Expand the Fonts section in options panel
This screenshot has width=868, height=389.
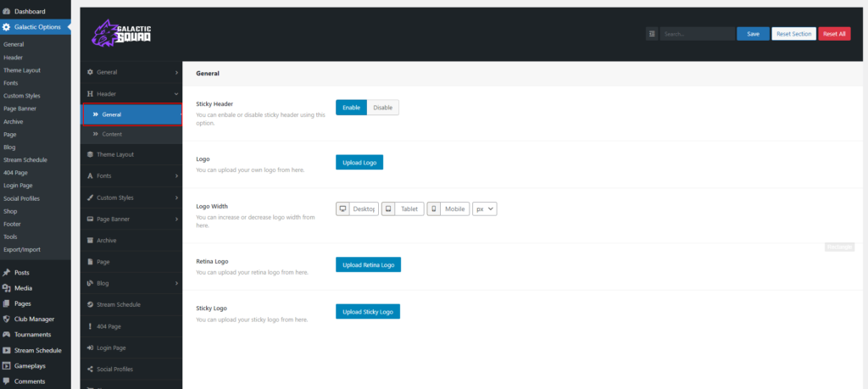pyautogui.click(x=176, y=176)
